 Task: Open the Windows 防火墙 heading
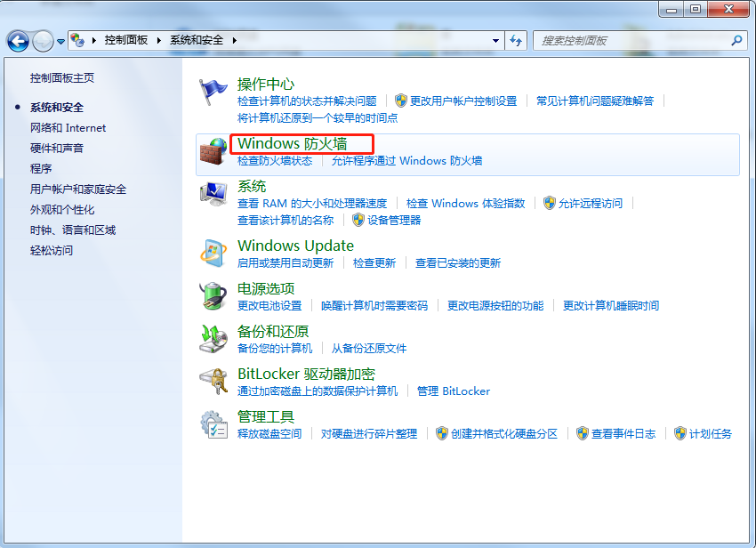click(293, 144)
